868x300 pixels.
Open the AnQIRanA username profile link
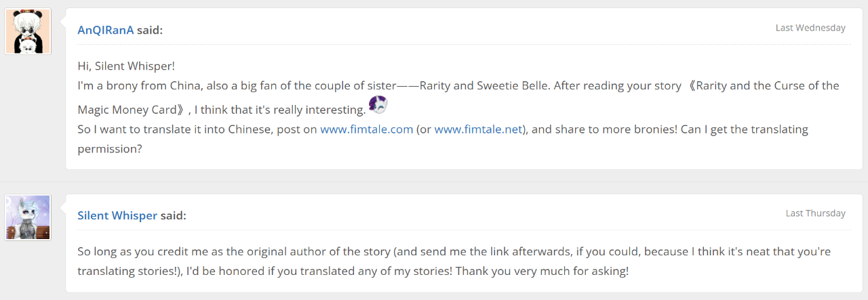point(105,30)
